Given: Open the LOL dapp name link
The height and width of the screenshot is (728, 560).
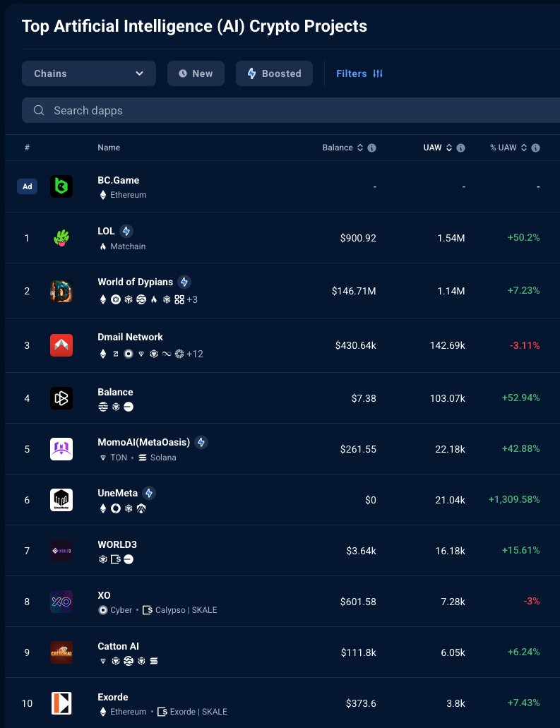Looking at the screenshot, I should pos(106,231).
